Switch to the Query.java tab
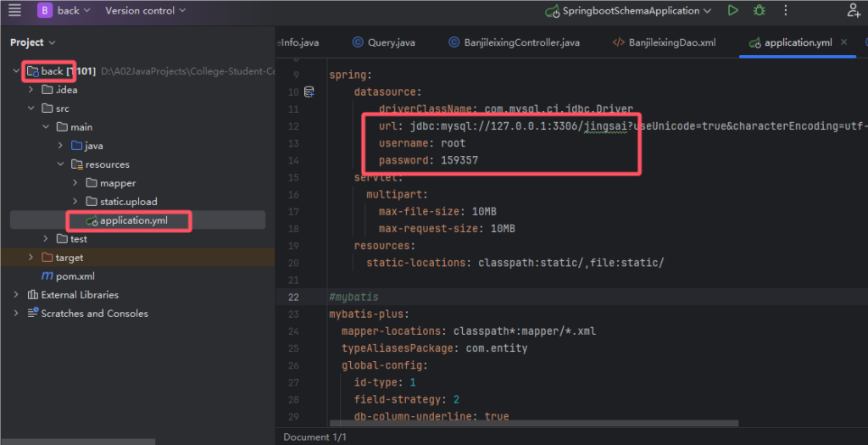 tap(384, 42)
